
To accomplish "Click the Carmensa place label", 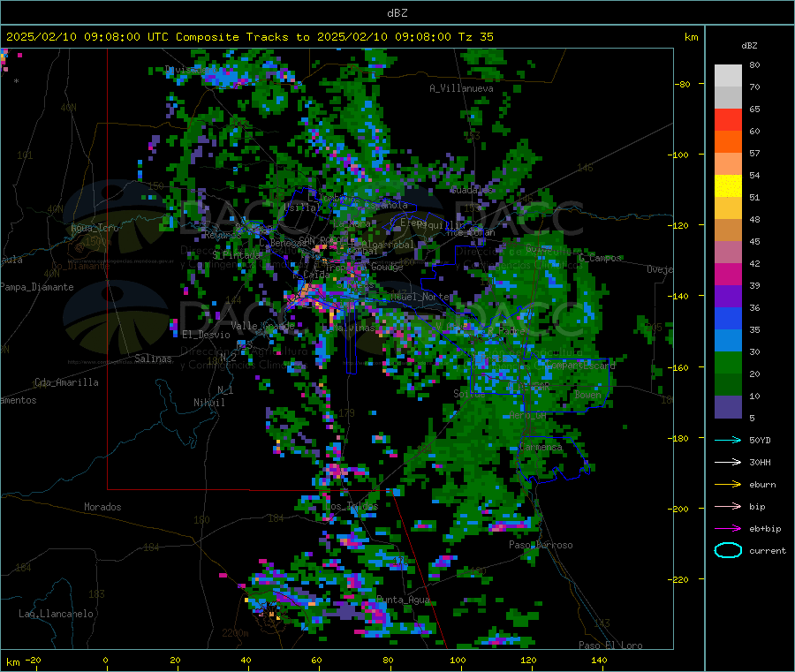I will (541, 447).
